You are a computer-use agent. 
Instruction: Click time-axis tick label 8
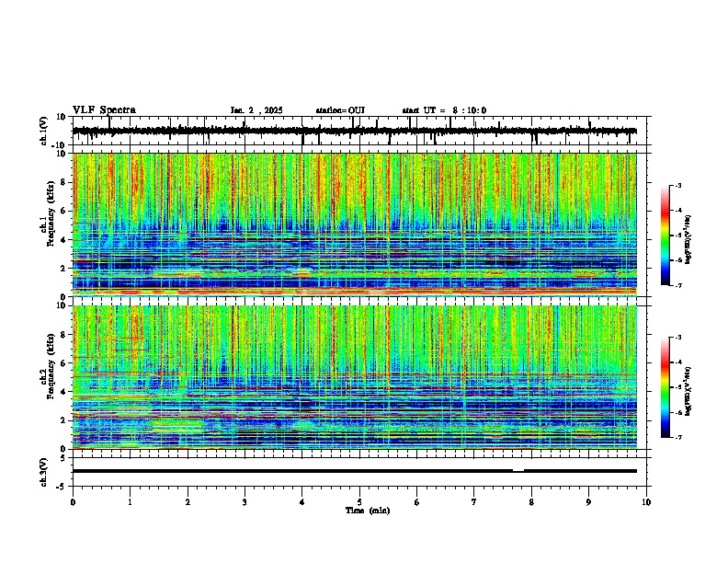[531, 502]
